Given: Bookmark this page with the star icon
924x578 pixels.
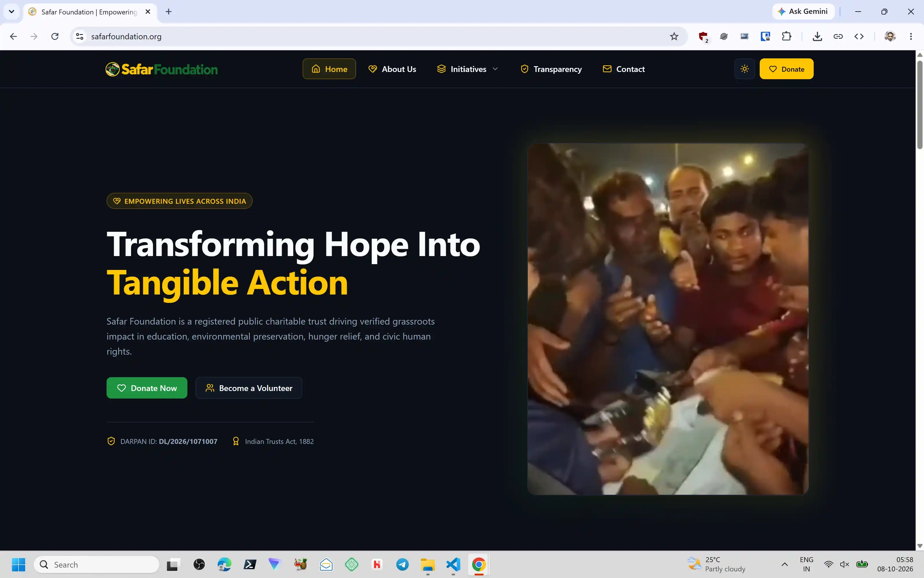Looking at the screenshot, I should [x=674, y=36].
